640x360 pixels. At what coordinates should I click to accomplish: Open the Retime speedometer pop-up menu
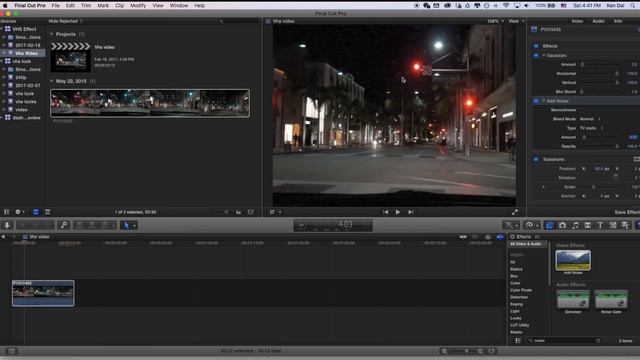tap(531, 225)
